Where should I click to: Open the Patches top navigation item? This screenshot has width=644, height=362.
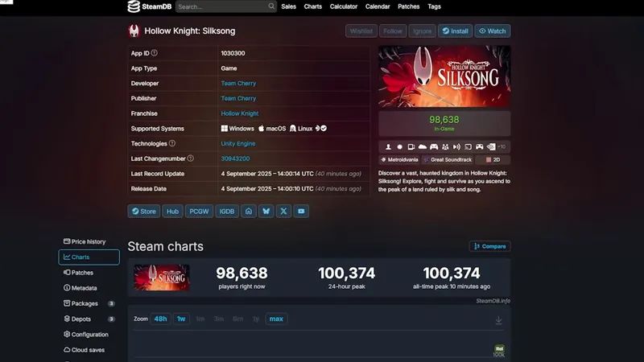(409, 6)
